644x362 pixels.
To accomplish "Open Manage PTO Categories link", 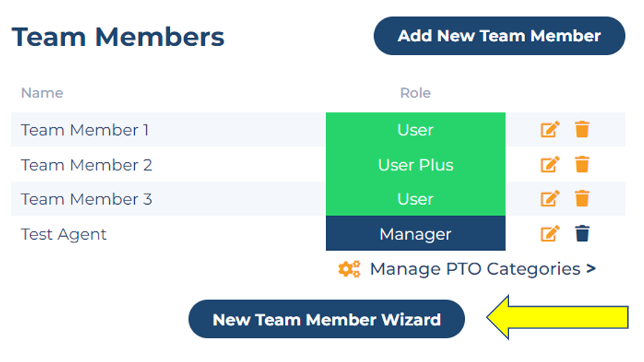I will (x=475, y=269).
